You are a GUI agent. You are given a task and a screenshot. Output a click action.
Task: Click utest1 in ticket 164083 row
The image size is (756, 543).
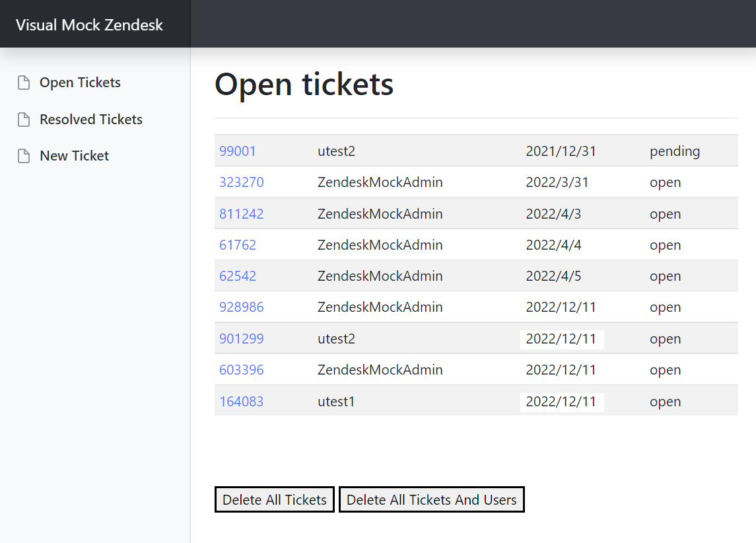pos(336,401)
